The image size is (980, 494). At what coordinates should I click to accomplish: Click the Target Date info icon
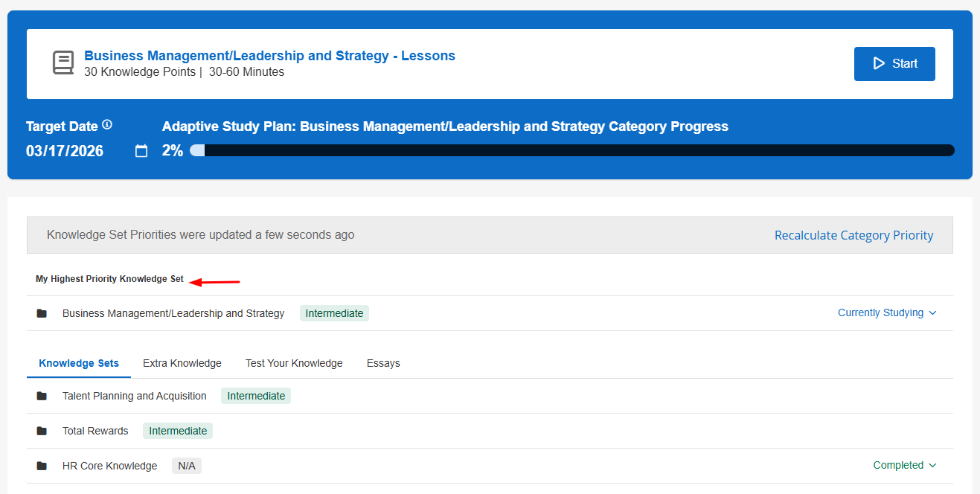pyautogui.click(x=107, y=125)
